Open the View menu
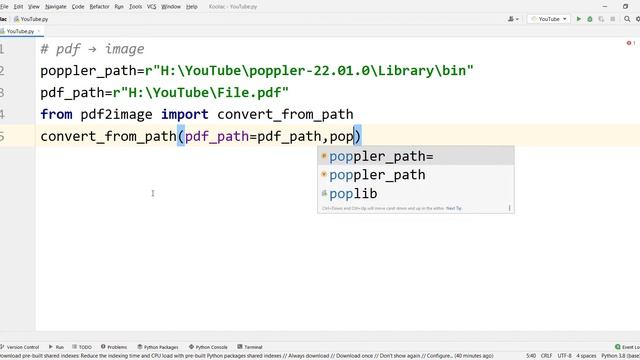Image resolution: width=640 pixels, height=360 pixels. click(x=34, y=7)
